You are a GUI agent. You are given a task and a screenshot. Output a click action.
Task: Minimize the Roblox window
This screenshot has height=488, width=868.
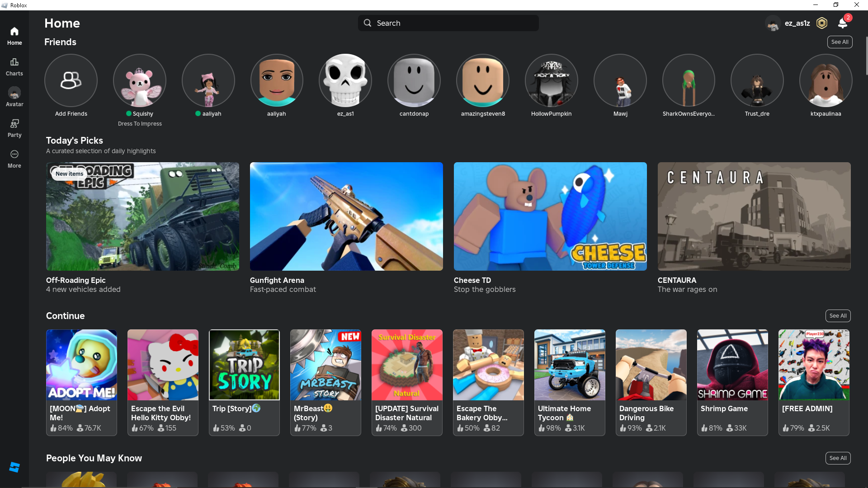pos(816,5)
